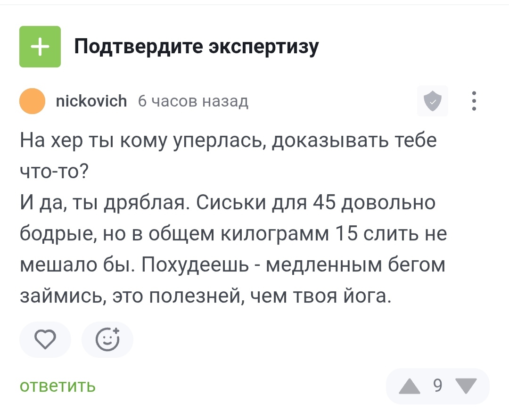Click "ответить" to reply to the comment
The width and height of the screenshot is (509, 420).
tap(57, 386)
